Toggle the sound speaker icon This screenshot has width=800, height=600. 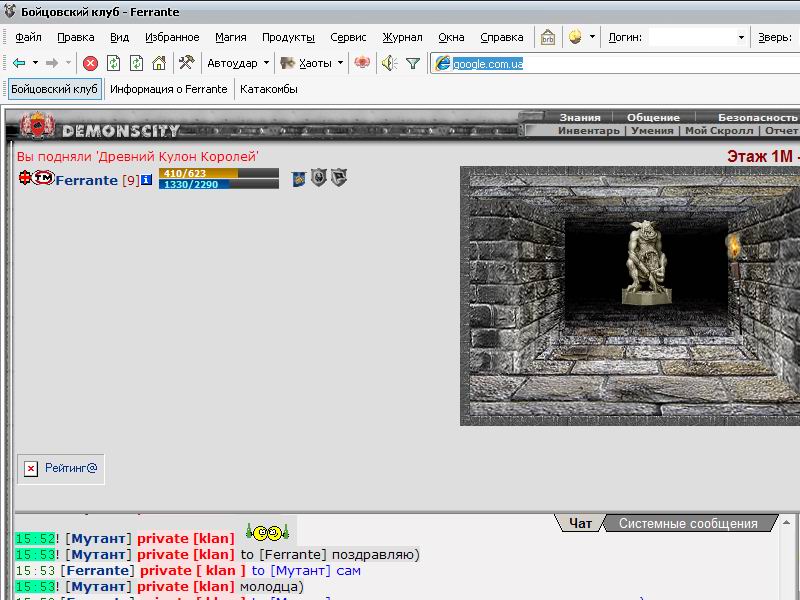(390, 63)
